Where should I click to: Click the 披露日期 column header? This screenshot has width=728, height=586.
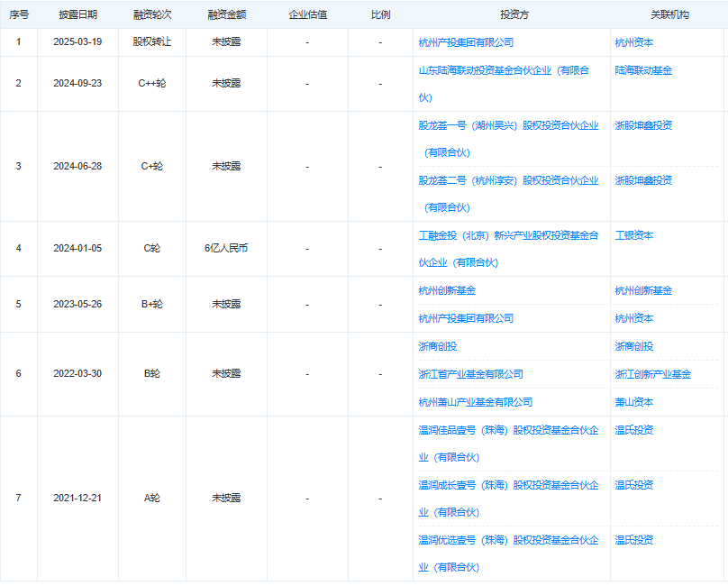[77, 15]
